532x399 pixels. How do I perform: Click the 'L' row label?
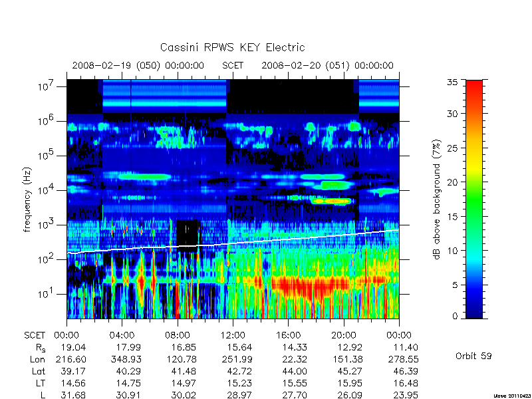(x=42, y=395)
